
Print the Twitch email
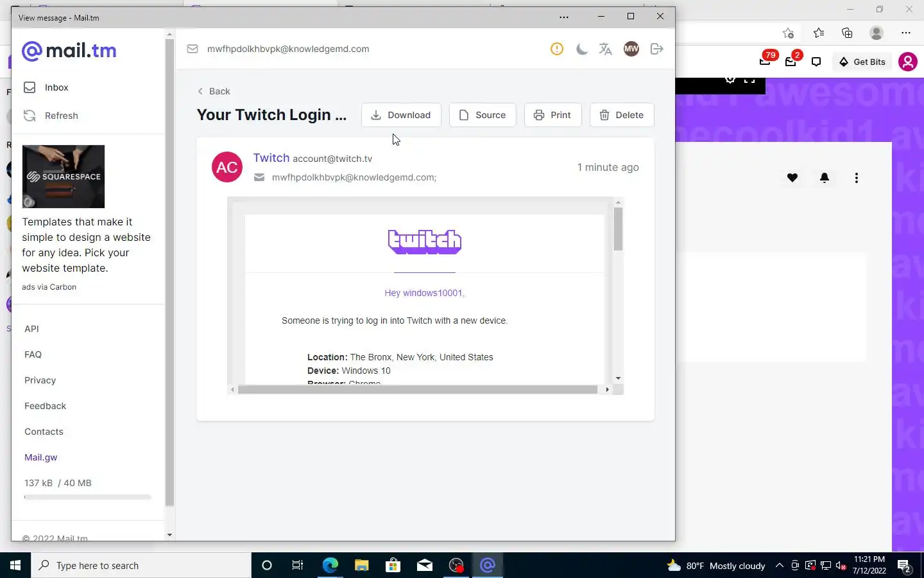point(552,115)
